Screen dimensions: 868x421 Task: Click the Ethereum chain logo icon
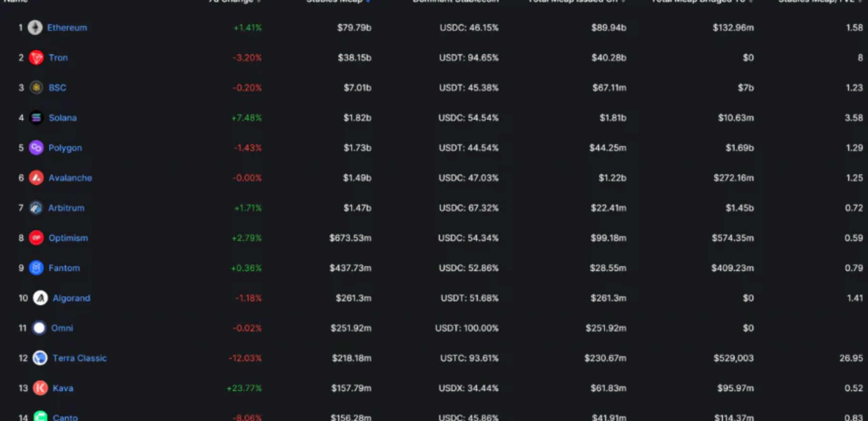35,28
